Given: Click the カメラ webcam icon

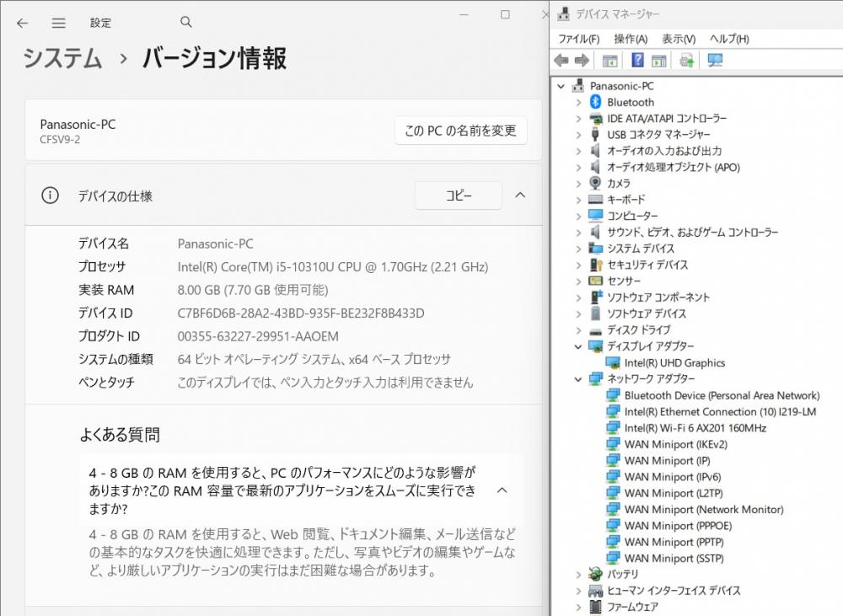Looking at the screenshot, I should point(595,183).
